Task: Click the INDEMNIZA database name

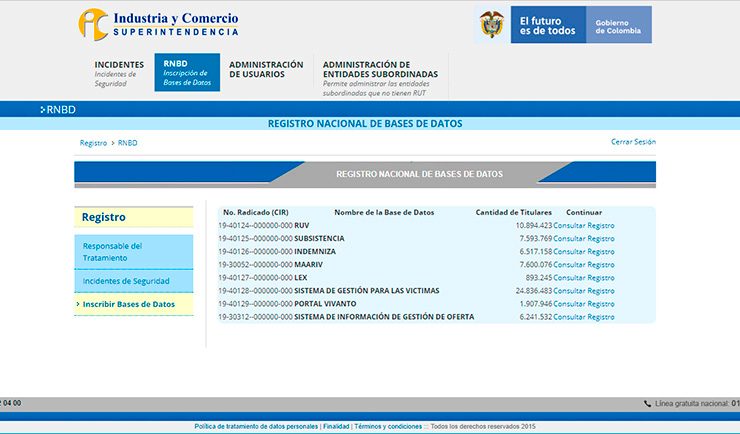Action: pos(315,251)
